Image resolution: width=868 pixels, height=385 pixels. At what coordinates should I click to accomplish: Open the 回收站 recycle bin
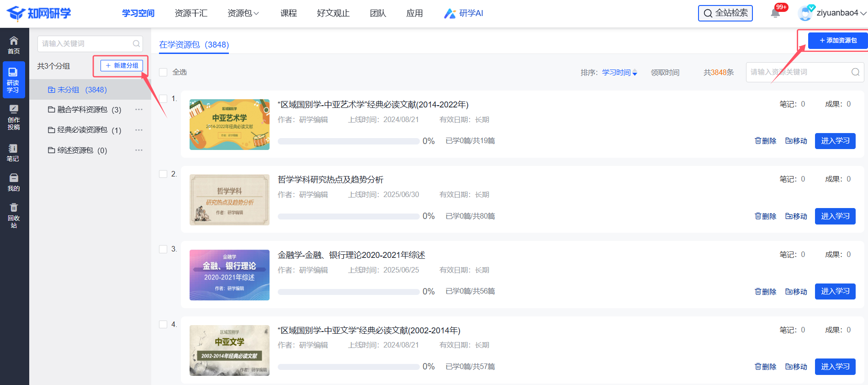14,215
